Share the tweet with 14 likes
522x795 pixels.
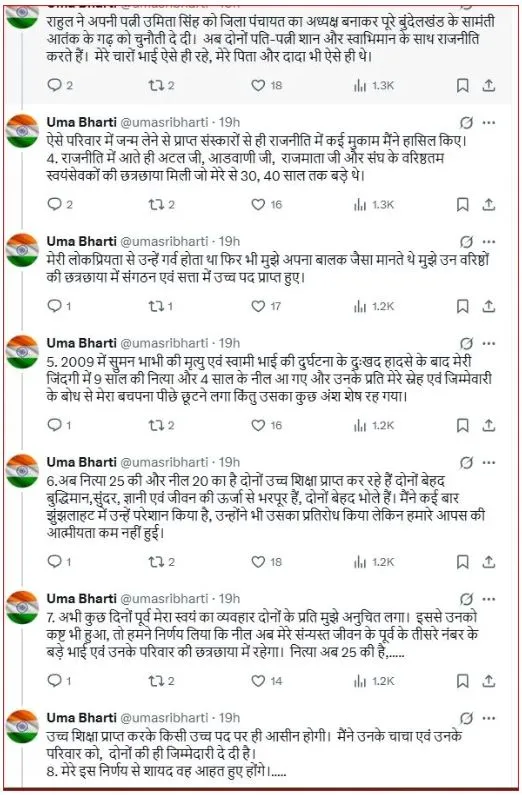point(489,680)
